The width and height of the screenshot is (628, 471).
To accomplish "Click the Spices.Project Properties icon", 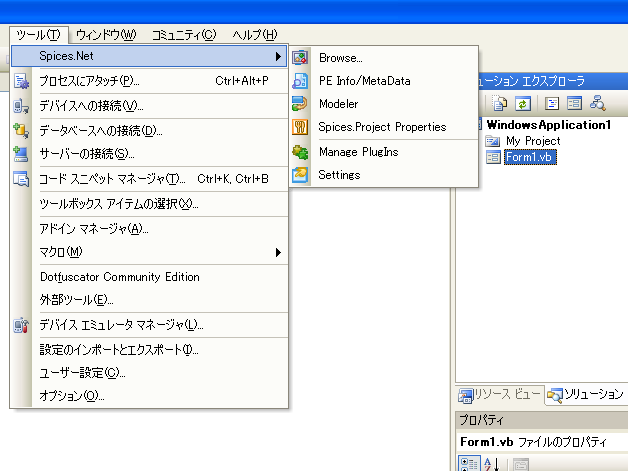I will point(300,127).
